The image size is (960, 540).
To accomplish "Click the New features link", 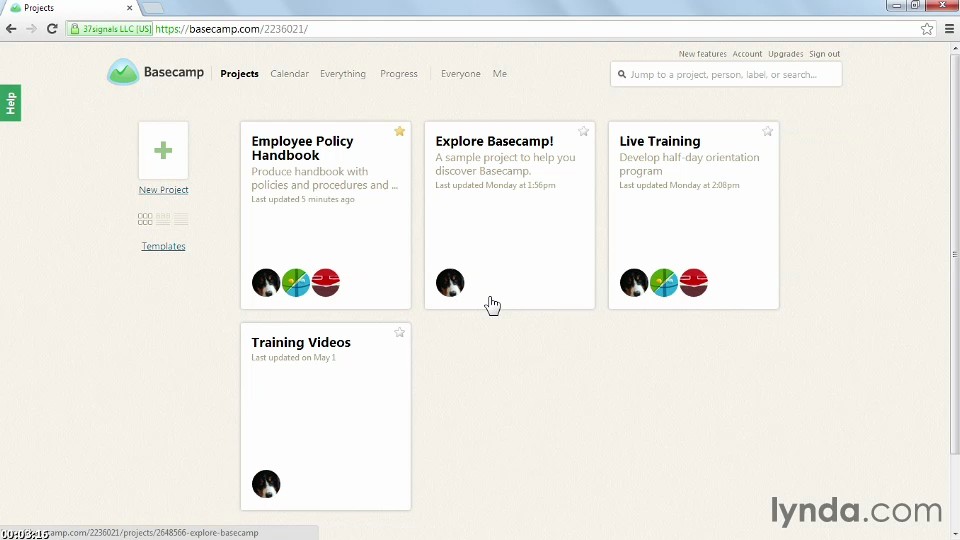I will pyautogui.click(x=702, y=54).
